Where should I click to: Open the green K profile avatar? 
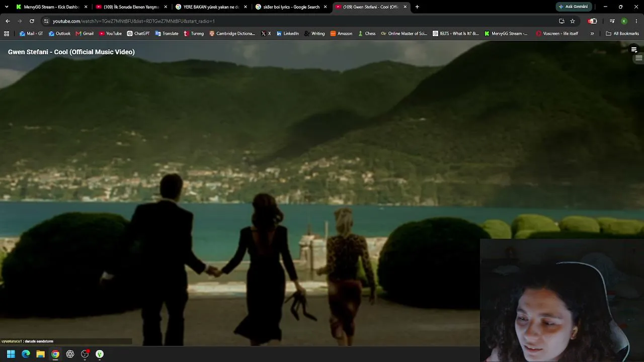(x=624, y=21)
